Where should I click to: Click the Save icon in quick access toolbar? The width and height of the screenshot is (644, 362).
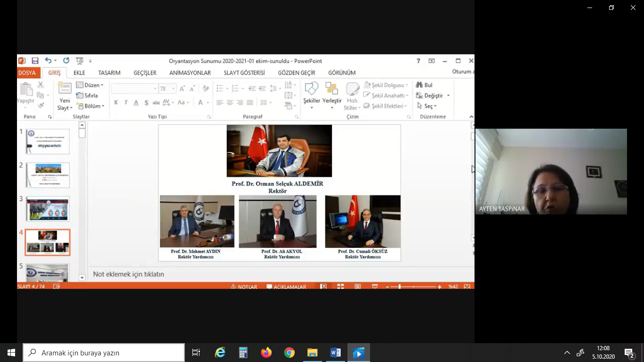(35, 61)
